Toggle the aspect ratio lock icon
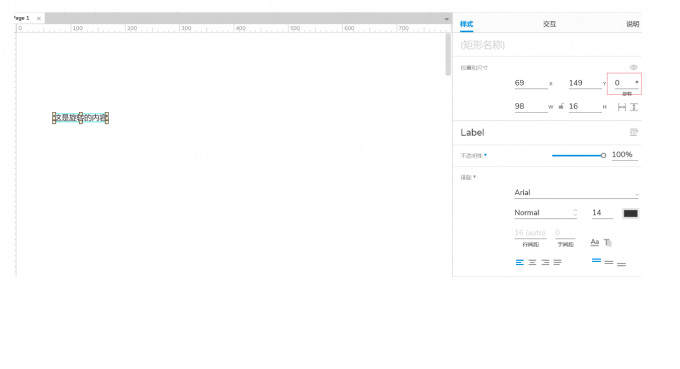Image resolution: width=680 pixels, height=369 pixels. (561, 106)
